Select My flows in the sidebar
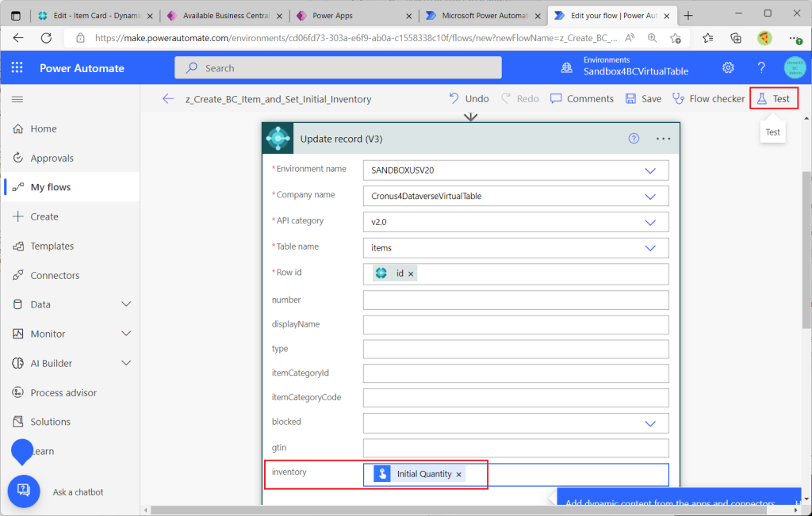The width and height of the screenshot is (812, 516). coord(70,187)
